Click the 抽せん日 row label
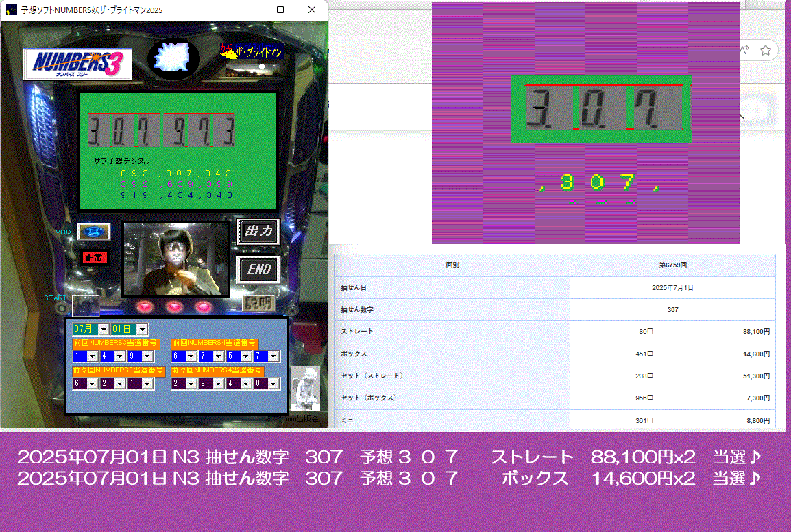The image size is (791, 532). coord(354,287)
